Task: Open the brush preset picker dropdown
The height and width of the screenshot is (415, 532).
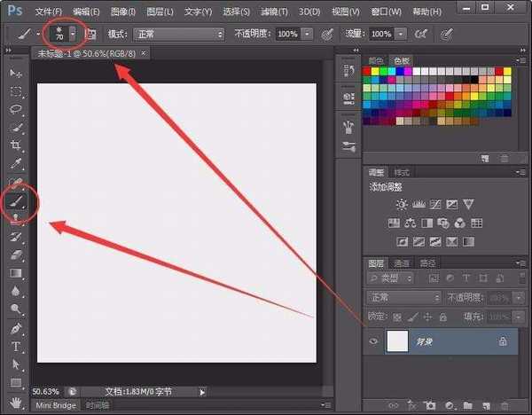Action: coord(72,34)
